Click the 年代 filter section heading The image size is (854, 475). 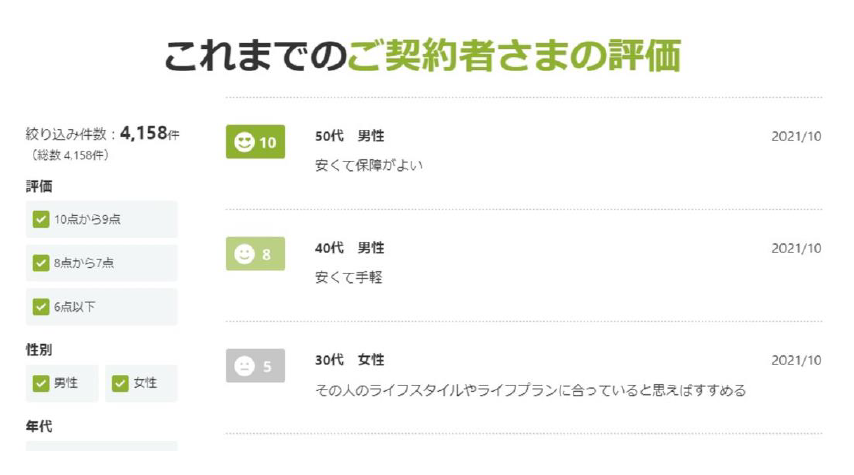point(39,427)
